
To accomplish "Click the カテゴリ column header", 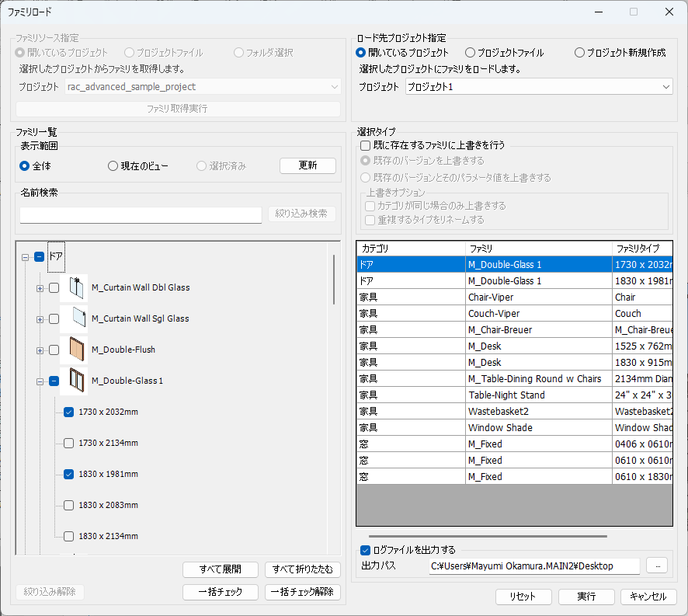I will pyautogui.click(x=411, y=249).
